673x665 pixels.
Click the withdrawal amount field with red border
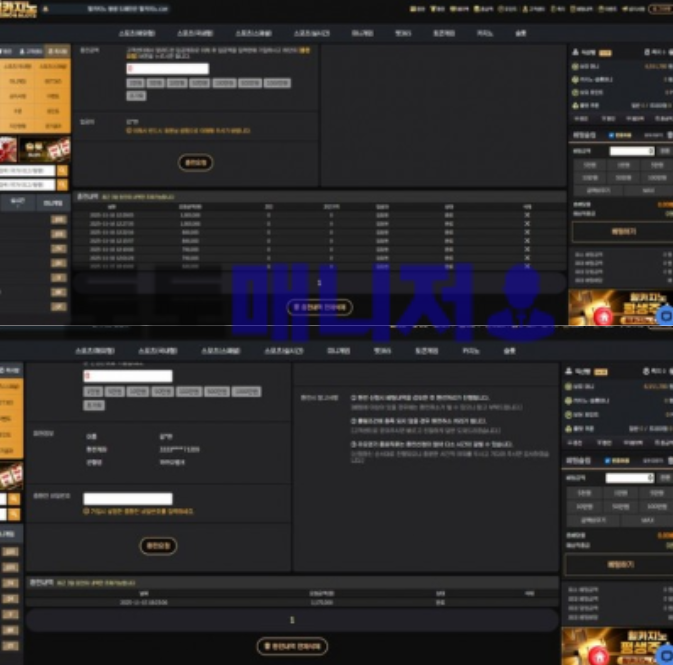(167, 69)
